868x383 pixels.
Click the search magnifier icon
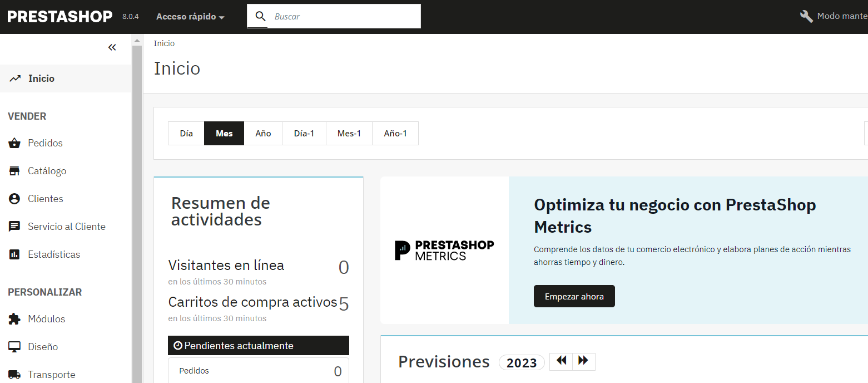click(x=260, y=16)
